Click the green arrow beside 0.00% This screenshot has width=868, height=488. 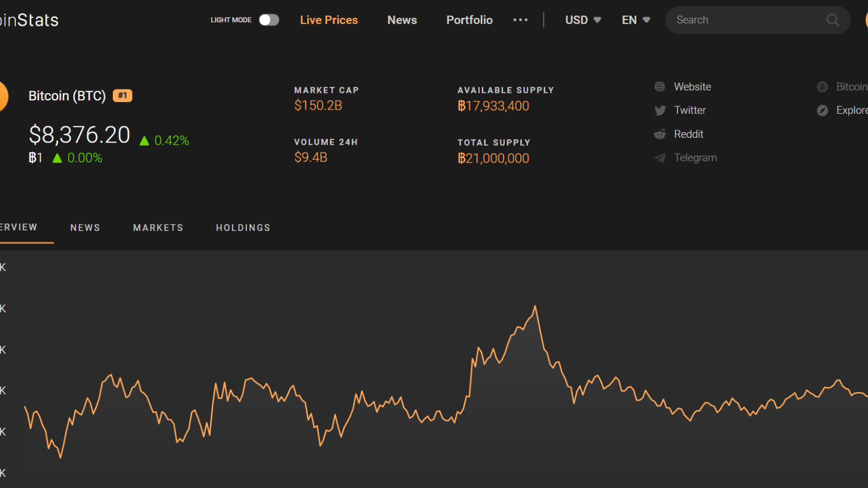tap(57, 158)
